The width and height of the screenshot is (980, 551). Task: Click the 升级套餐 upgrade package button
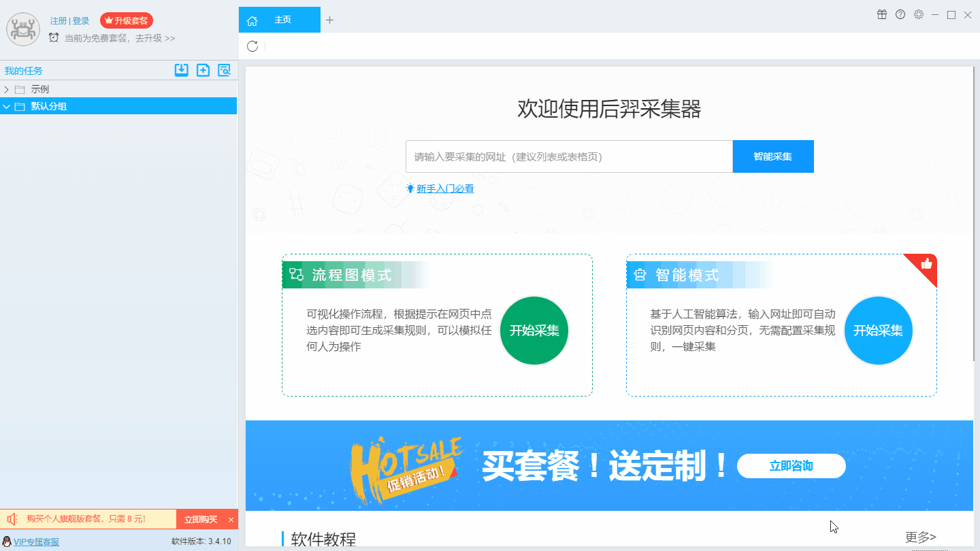click(127, 20)
